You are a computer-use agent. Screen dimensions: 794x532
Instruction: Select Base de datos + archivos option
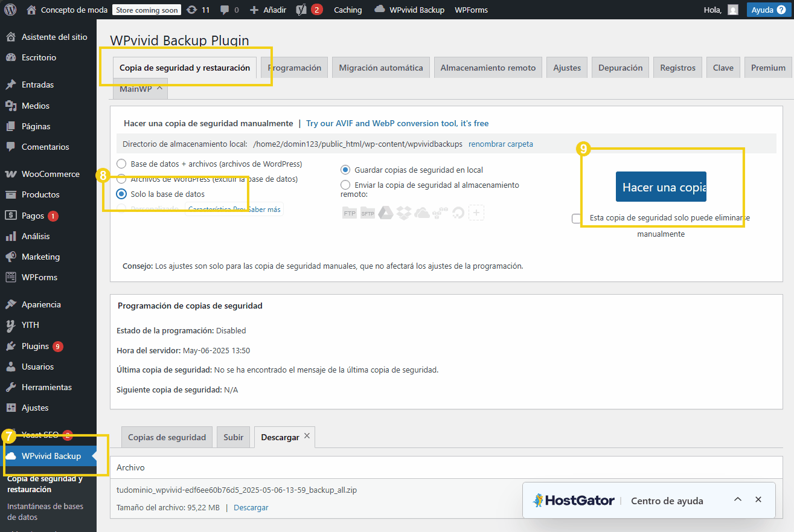pos(121,164)
